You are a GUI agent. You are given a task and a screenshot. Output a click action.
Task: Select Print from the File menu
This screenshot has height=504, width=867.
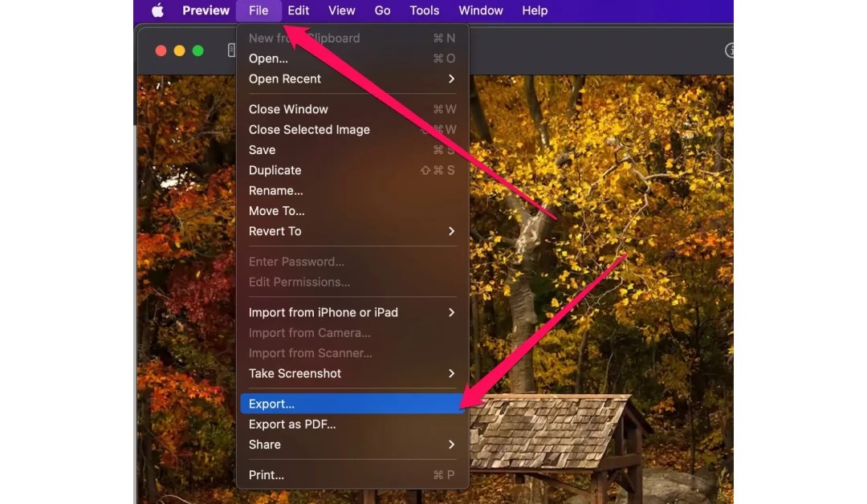coord(266,474)
